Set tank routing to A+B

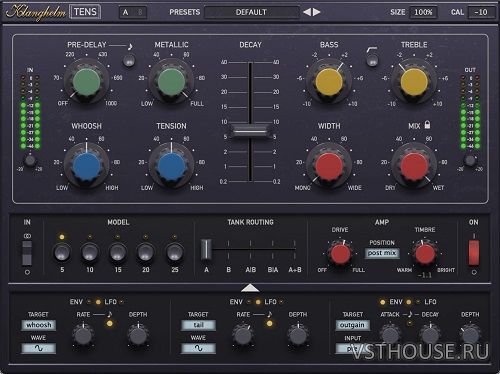(x=295, y=270)
